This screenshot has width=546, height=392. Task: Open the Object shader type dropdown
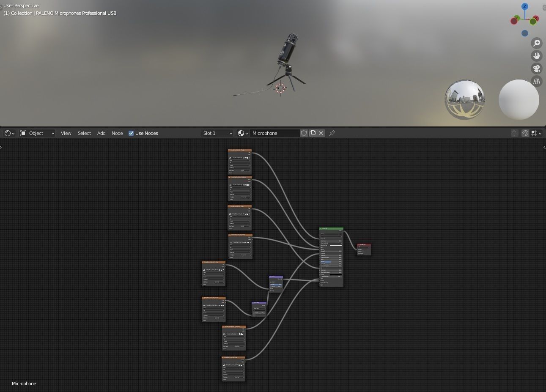38,133
